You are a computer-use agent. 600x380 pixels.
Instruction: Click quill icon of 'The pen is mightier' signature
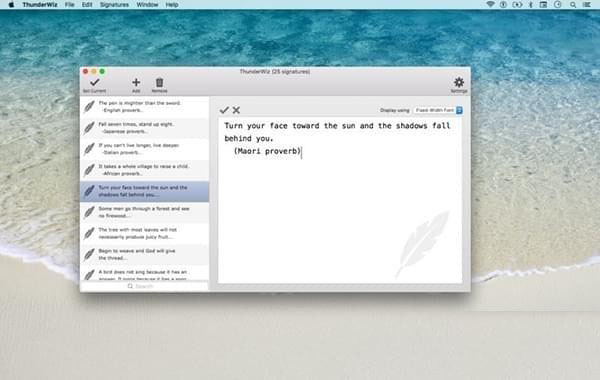pyautogui.click(x=89, y=106)
